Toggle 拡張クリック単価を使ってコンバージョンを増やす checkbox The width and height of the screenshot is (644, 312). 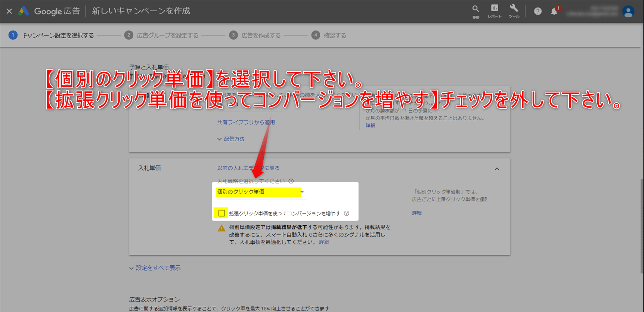(222, 213)
